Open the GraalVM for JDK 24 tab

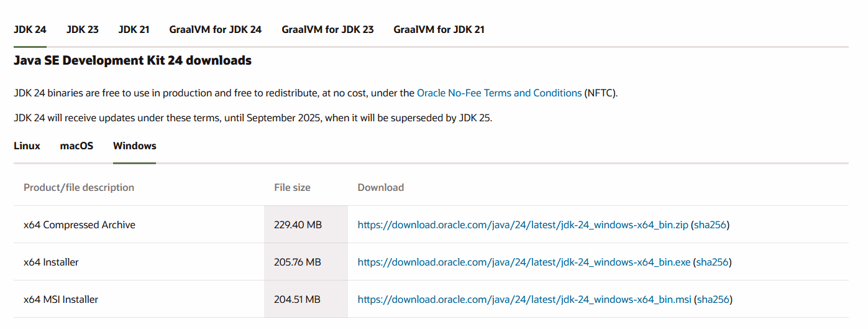click(215, 29)
